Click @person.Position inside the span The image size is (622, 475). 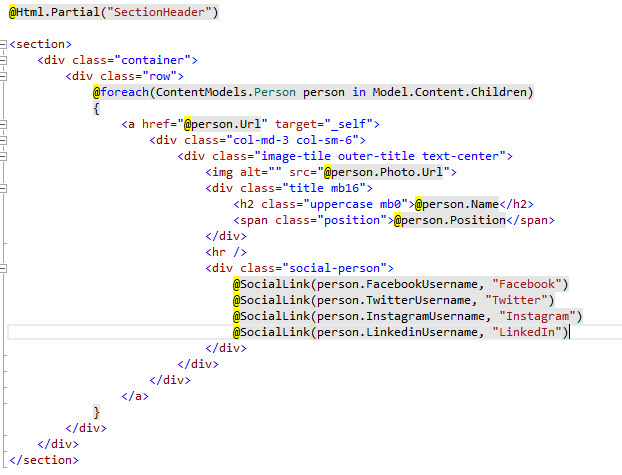[450, 220]
